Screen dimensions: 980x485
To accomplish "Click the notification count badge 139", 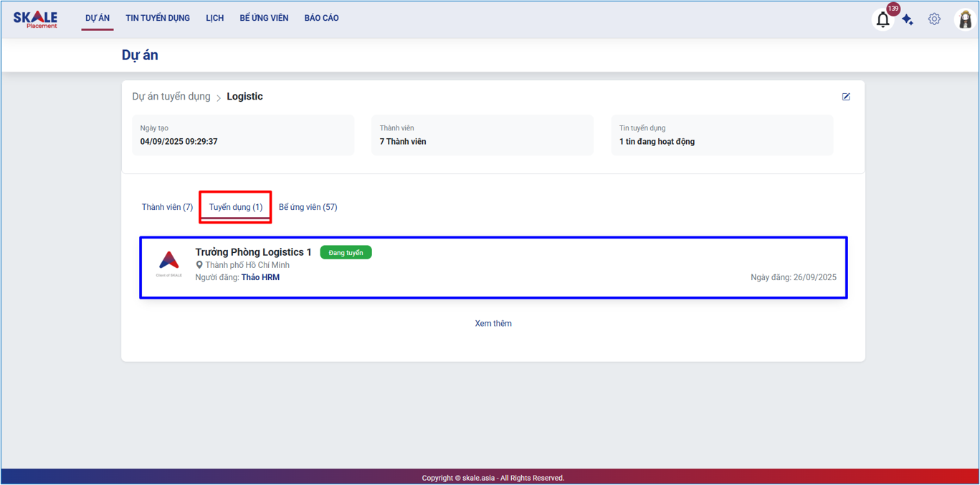I will [893, 9].
